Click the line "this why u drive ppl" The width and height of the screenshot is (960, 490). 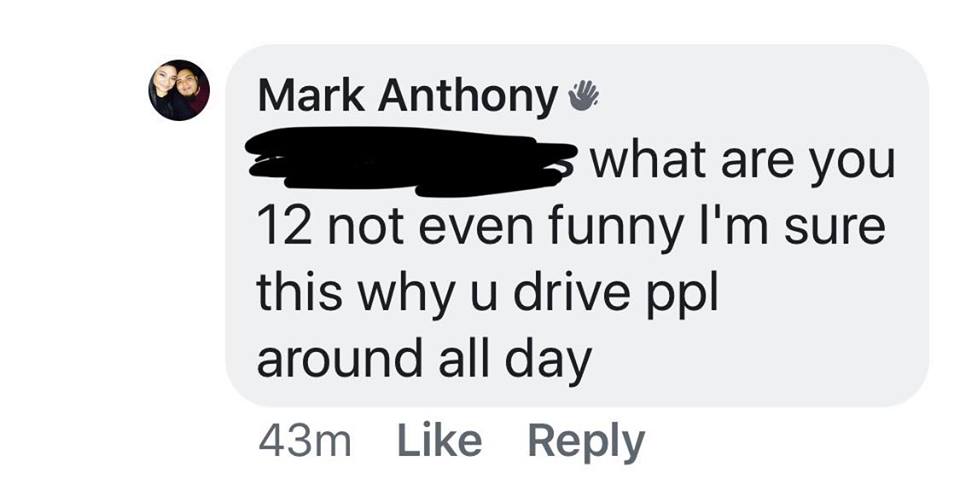tap(487, 292)
